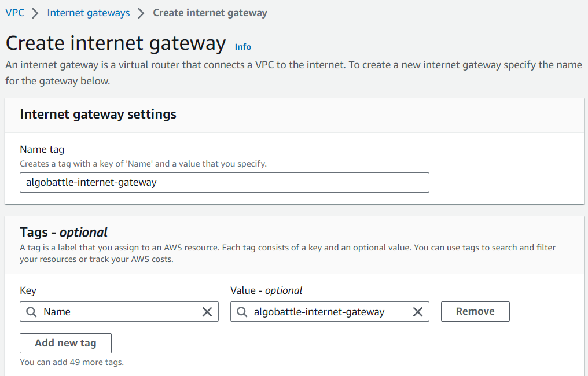The image size is (588, 376).
Task: Click the Tags - optional section heading
Action: [64, 231]
